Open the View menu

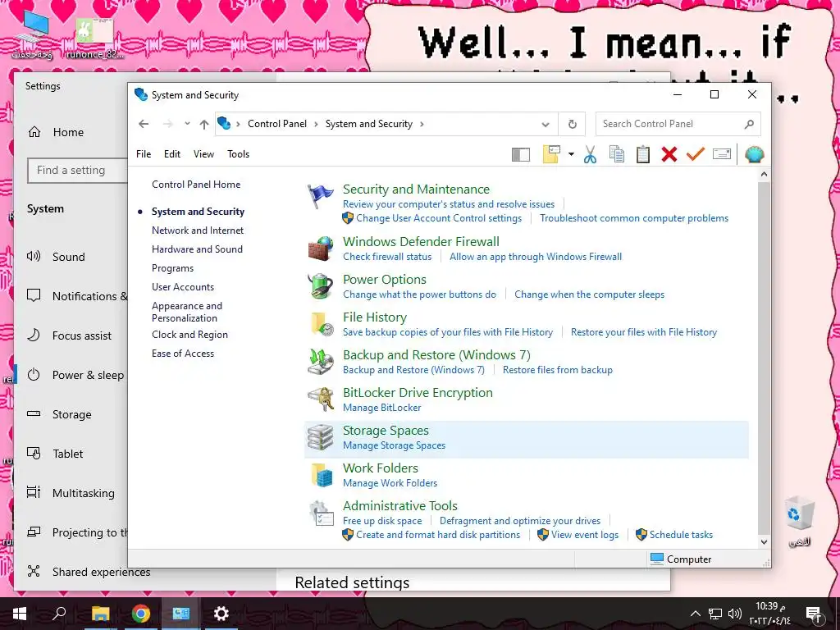203,154
